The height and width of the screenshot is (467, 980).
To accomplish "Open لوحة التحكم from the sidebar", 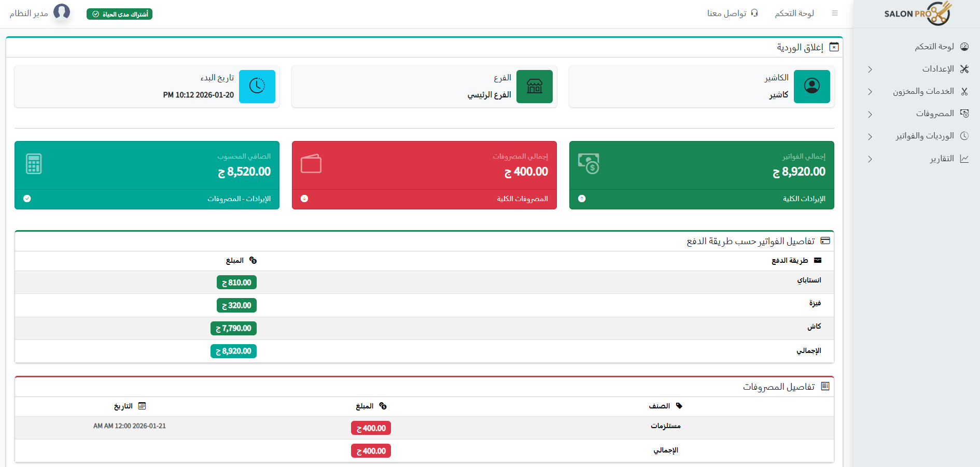I will [935, 46].
